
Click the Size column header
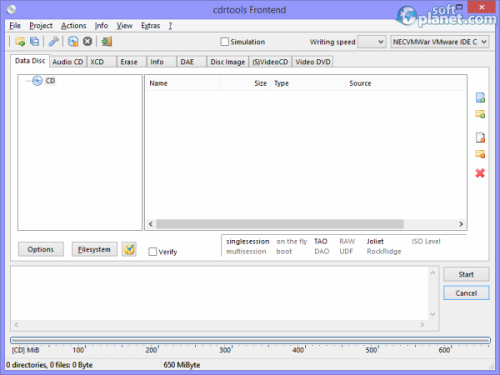pyautogui.click(x=246, y=83)
